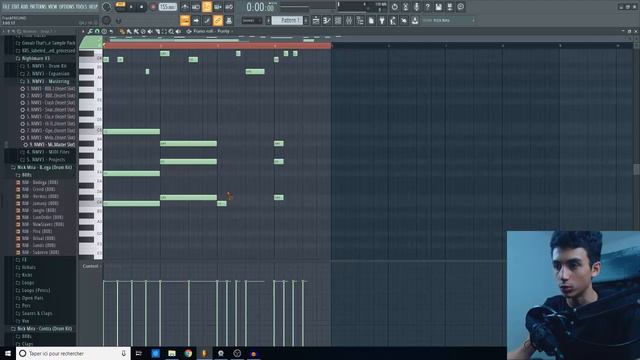Screen dimensions: 640x360
Task: Open the wrench Tools menu in piano roll
Action: [x=90, y=31]
